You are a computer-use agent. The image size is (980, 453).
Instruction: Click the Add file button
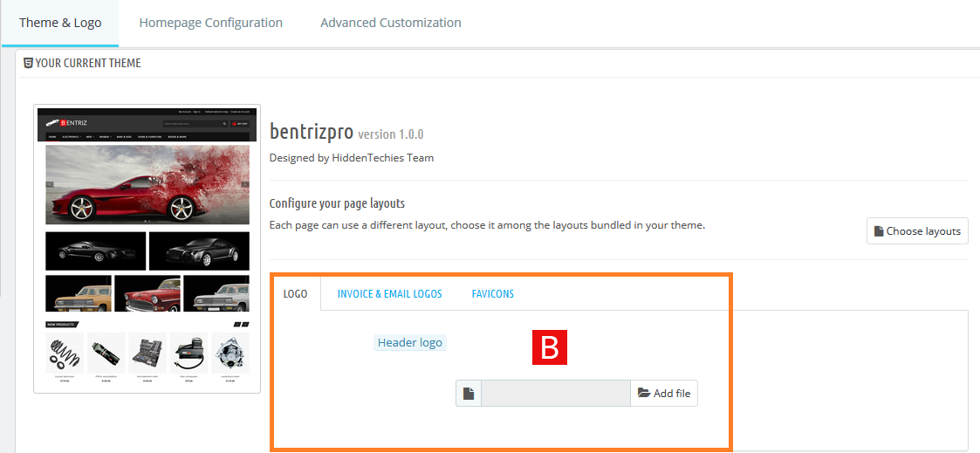point(664,394)
